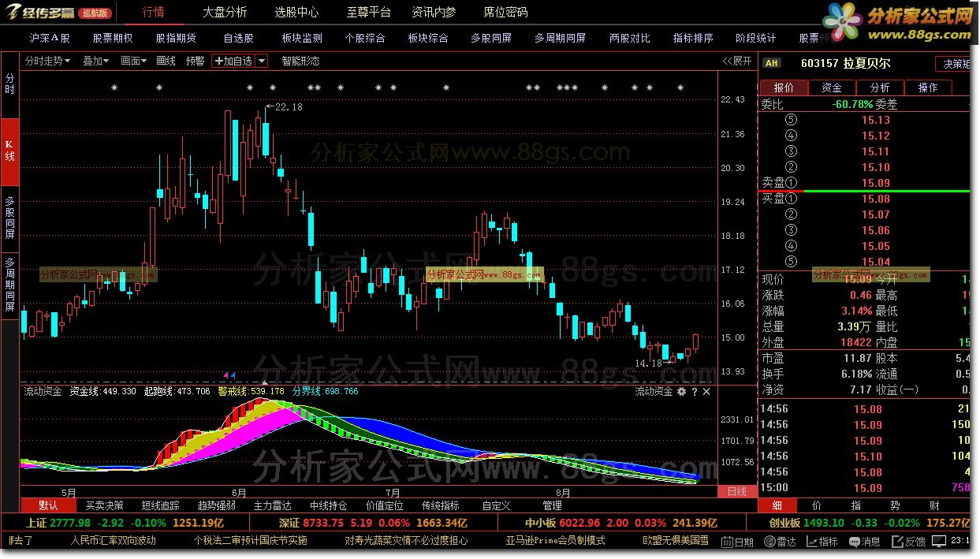
Task: Click the 巡航版 edition badge
Action: pyautogui.click(x=95, y=13)
